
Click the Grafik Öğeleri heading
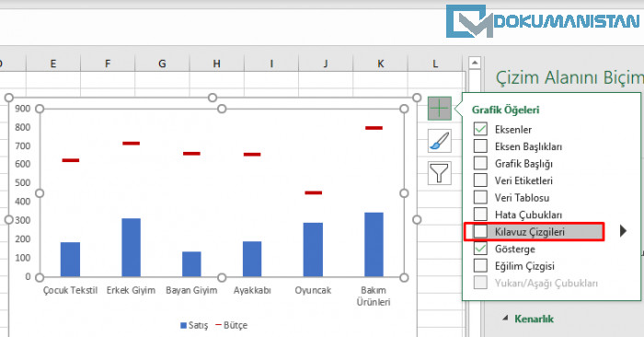point(505,110)
